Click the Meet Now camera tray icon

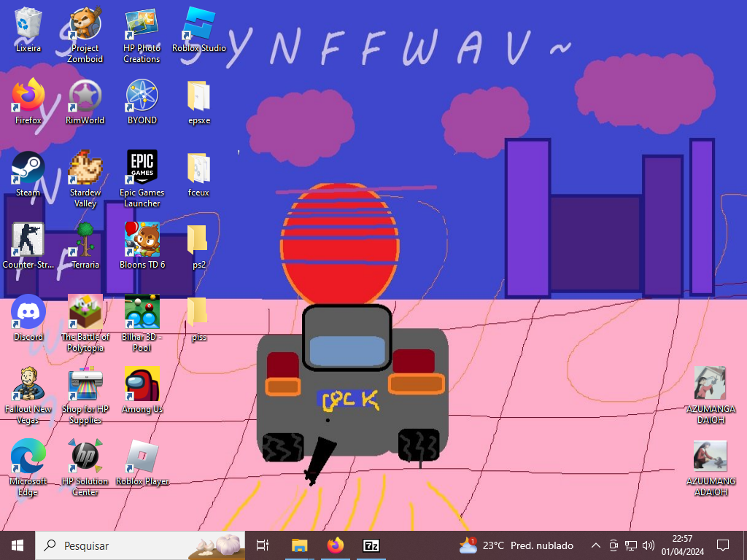click(x=614, y=545)
